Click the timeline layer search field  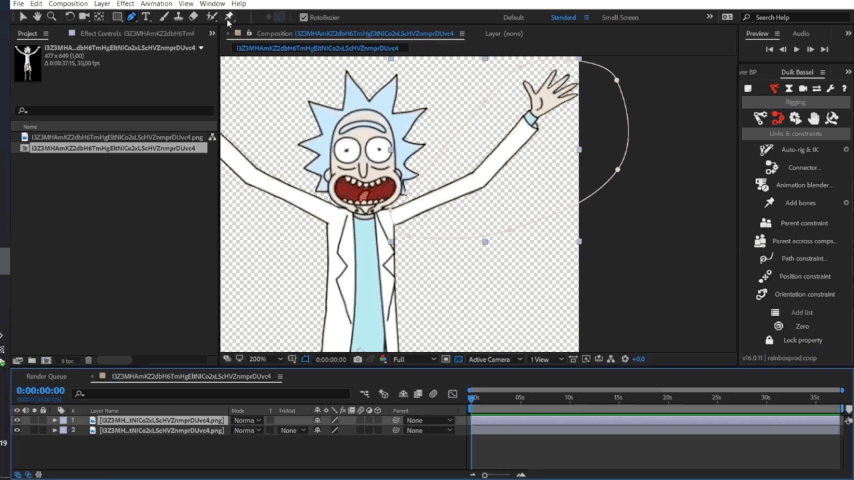212,393
